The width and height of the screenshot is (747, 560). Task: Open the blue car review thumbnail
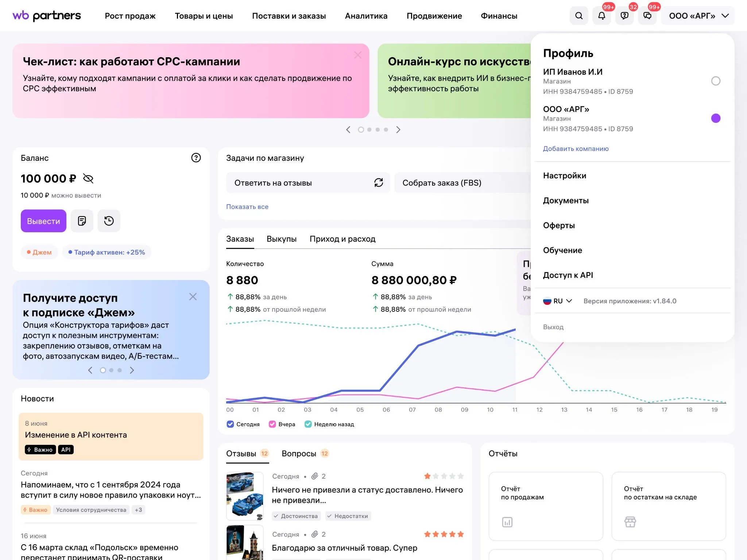point(245,496)
